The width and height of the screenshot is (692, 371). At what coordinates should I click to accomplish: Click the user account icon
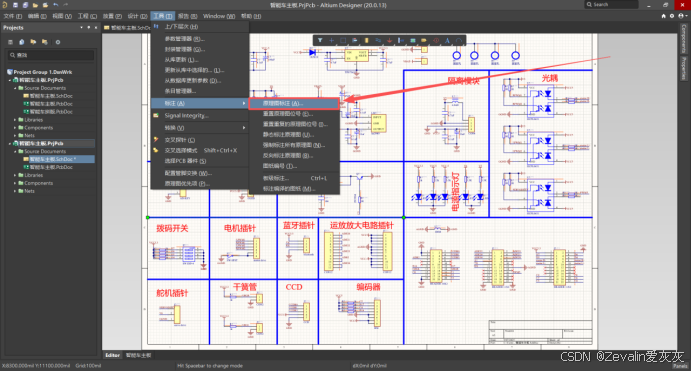[681, 16]
